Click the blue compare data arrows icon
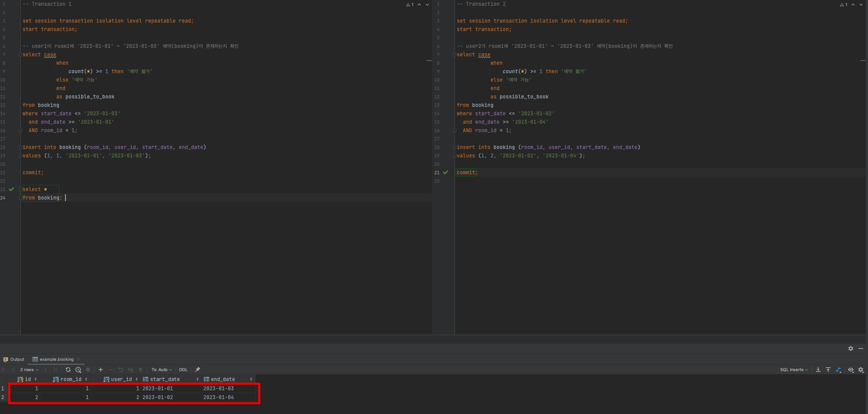 click(x=839, y=370)
